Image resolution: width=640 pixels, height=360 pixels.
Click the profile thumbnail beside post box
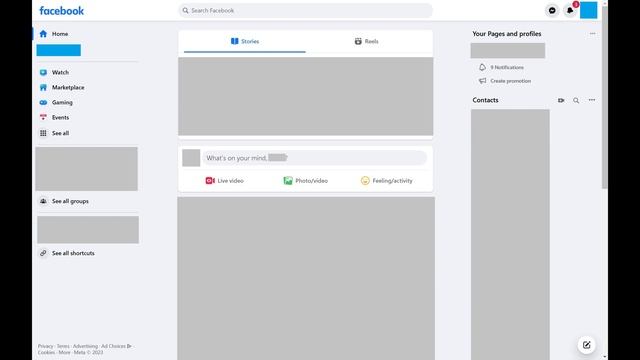[191, 158]
